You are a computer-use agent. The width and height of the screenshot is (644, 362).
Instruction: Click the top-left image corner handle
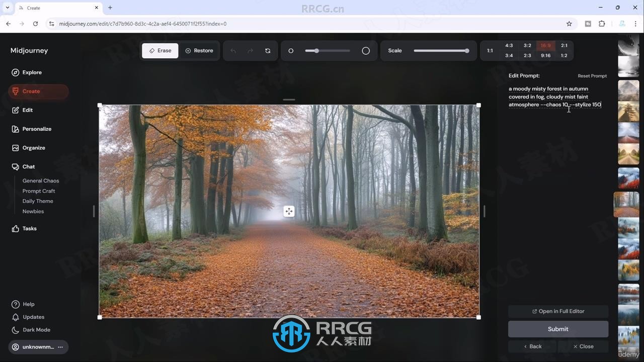(x=100, y=105)
